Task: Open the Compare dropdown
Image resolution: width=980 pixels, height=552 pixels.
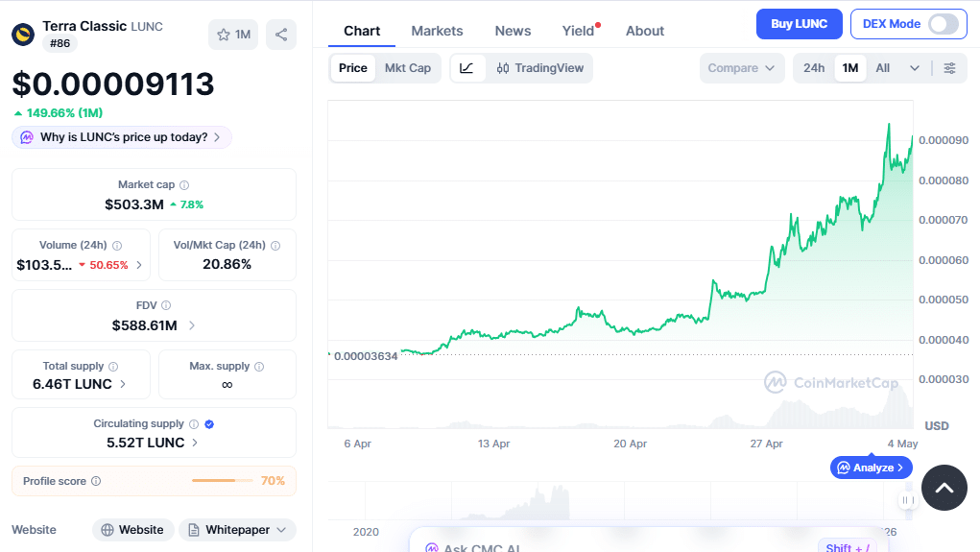Action: click(742, 68)
